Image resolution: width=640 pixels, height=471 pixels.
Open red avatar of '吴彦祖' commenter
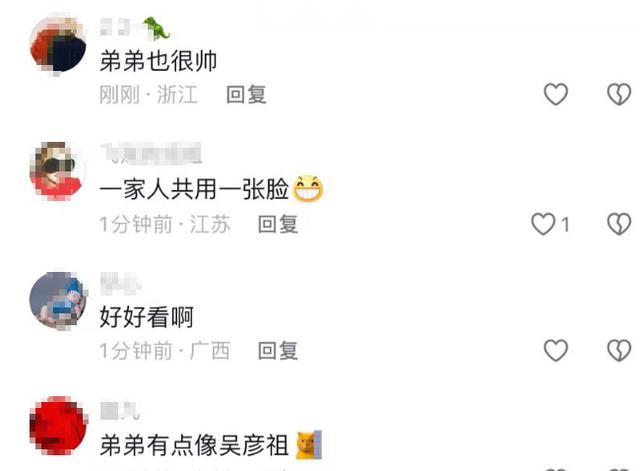(58, 425)
